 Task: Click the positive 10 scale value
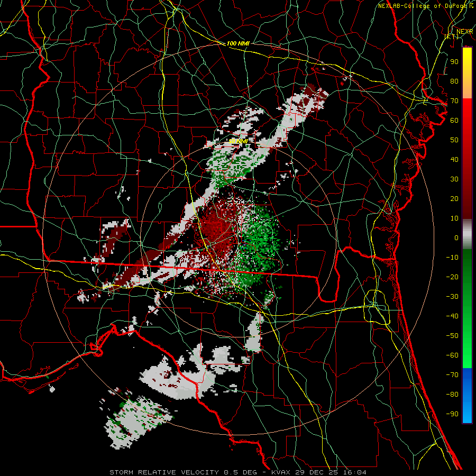pyautogui.click(x=454, y=218)
